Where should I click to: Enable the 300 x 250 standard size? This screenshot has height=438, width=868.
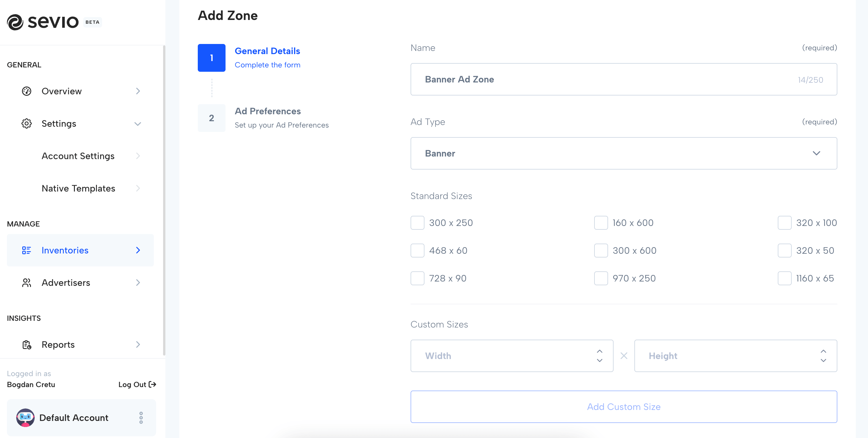[x=417, y=222]
